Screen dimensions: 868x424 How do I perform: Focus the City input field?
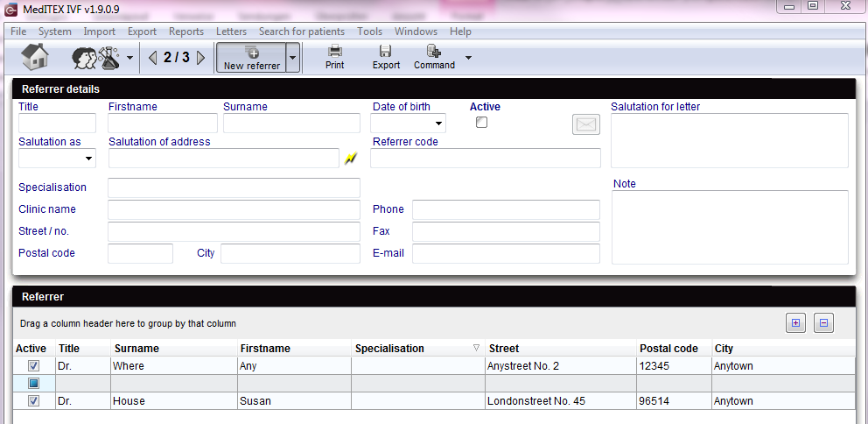(290, 253)
